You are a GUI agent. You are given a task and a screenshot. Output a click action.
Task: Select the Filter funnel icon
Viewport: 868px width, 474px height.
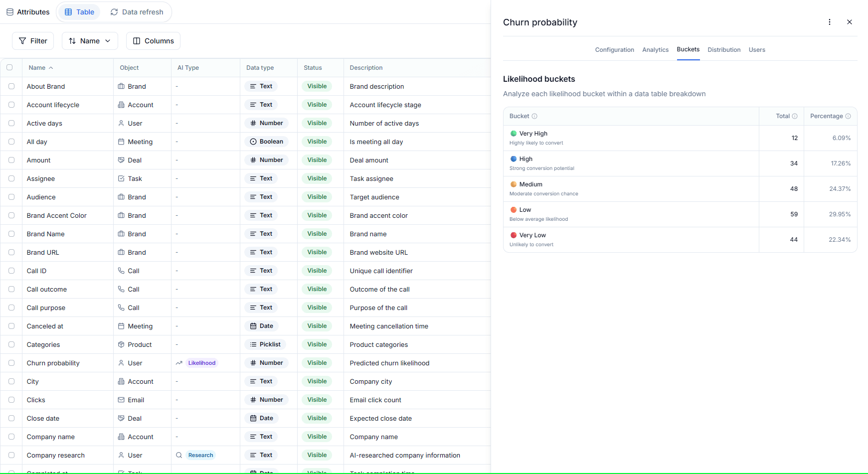point(22,41)
